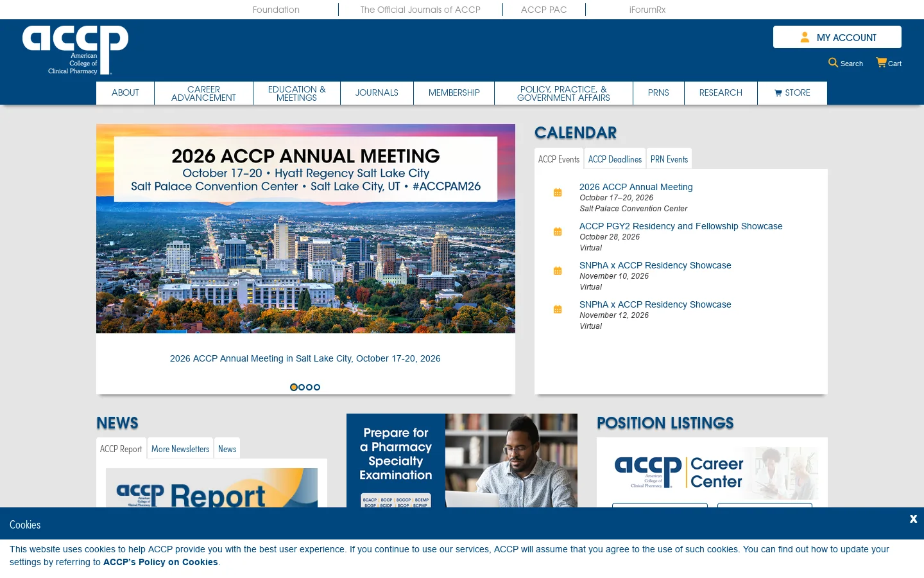This screenshot has height=578, width=924.
Task: Click calendar icon beside November 12 SNPhA Showcase
Action: point(558,310)
